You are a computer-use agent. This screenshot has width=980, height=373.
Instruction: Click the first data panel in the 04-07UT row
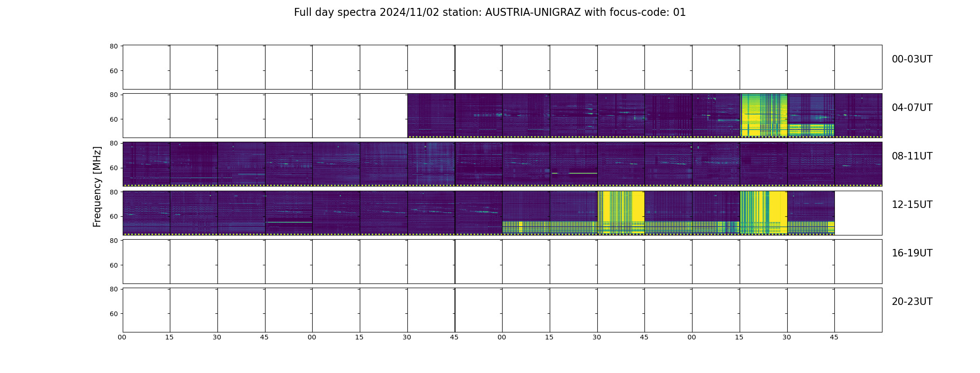431,115
